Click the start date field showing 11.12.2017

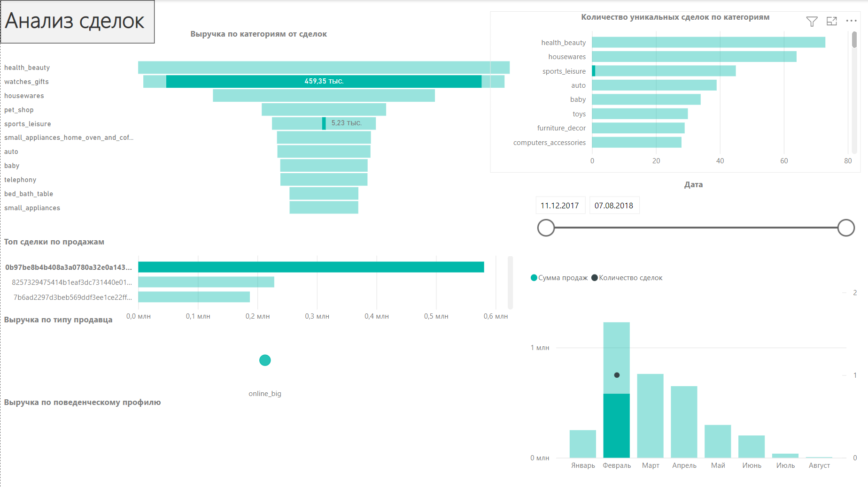[x=560, y=205]
